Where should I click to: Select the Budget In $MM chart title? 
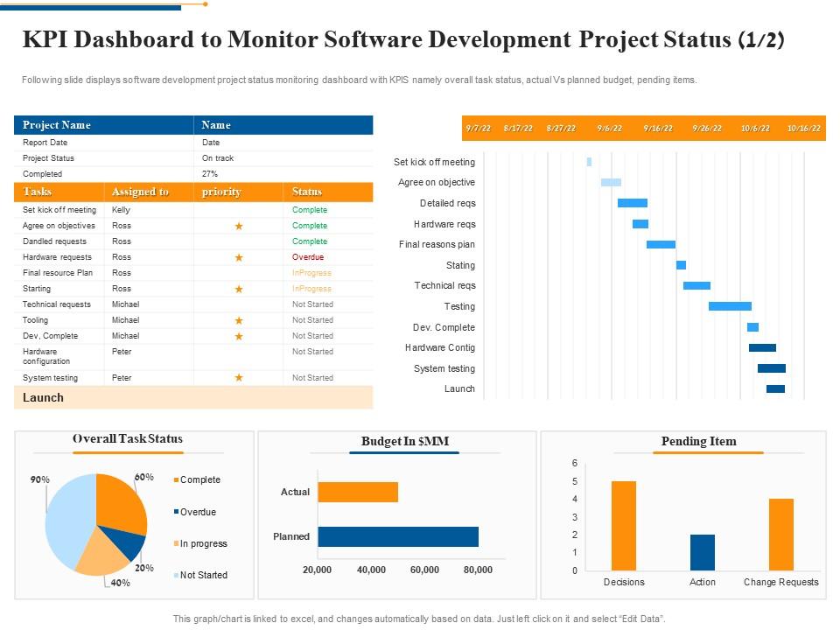[x=406, y=442]
